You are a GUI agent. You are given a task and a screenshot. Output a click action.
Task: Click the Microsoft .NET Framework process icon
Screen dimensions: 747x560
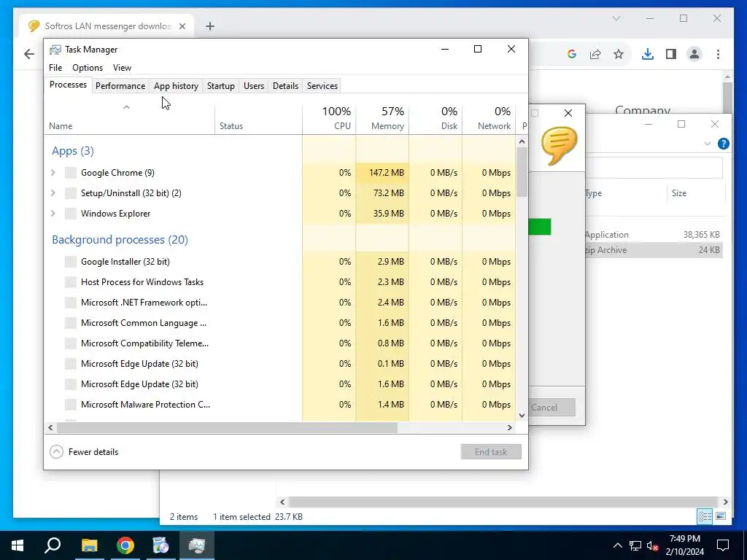71,303
